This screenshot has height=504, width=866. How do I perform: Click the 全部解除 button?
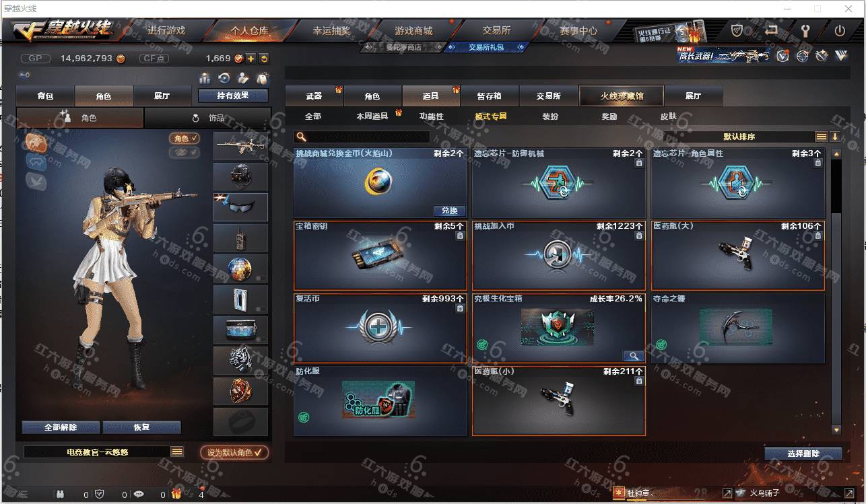(61, 427)
